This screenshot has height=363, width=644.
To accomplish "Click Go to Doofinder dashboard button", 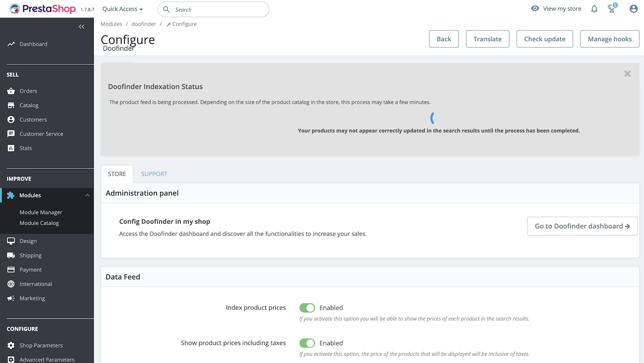I will (582, 226).
